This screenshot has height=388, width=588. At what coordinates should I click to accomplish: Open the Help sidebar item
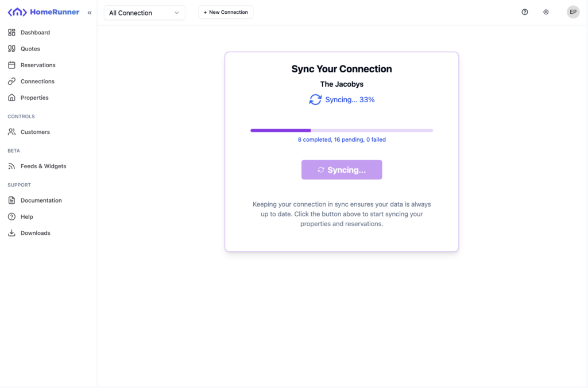(26, 217)
